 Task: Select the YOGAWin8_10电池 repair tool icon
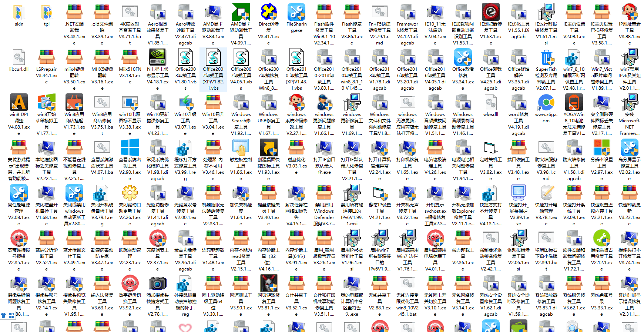tap(574, 103)
